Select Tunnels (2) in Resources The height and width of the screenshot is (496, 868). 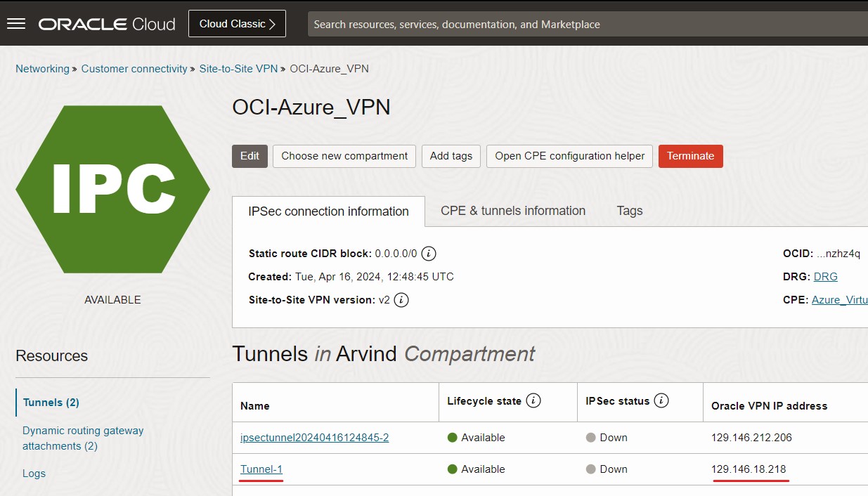(51, 403)
